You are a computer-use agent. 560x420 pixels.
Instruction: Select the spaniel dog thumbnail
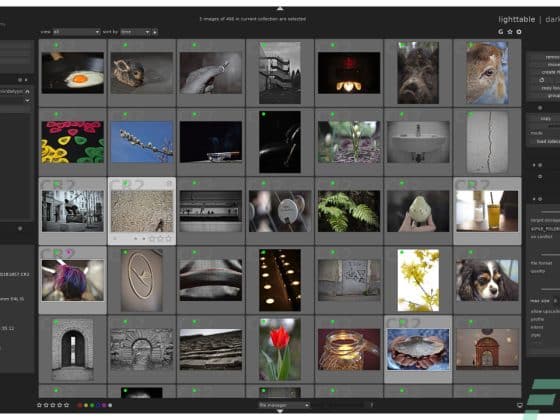pyautogui.click(x=487, y=280)
